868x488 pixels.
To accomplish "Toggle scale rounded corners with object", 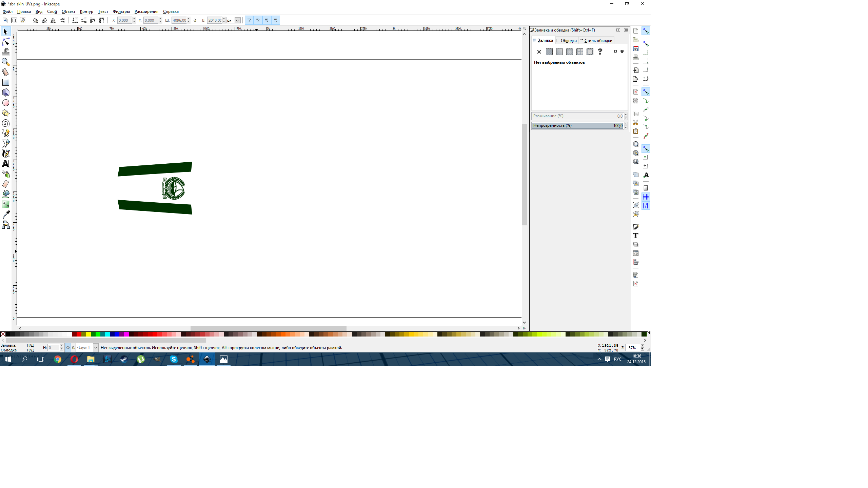I will tap(258, 20).
